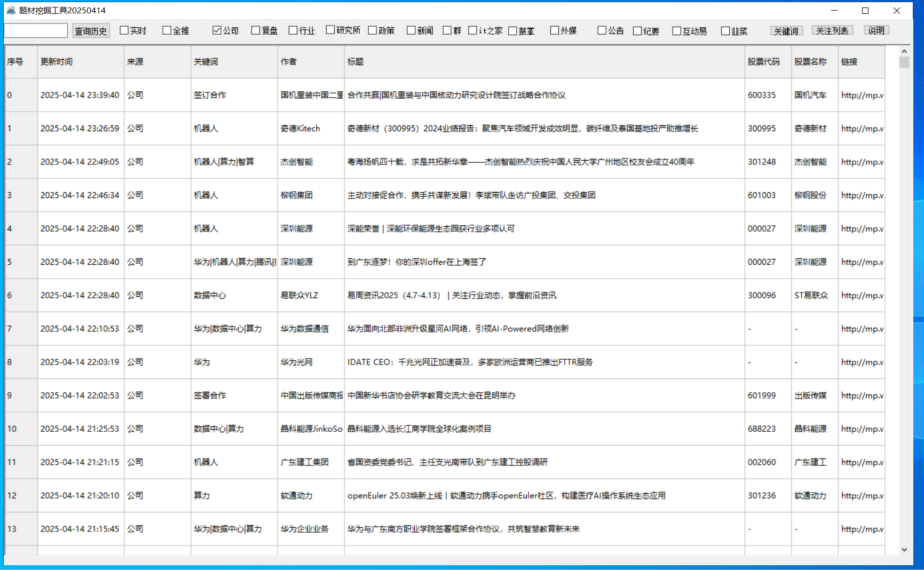Click keyword cell 签署合作
924x570 pixels.
click(x=234, y=395)
